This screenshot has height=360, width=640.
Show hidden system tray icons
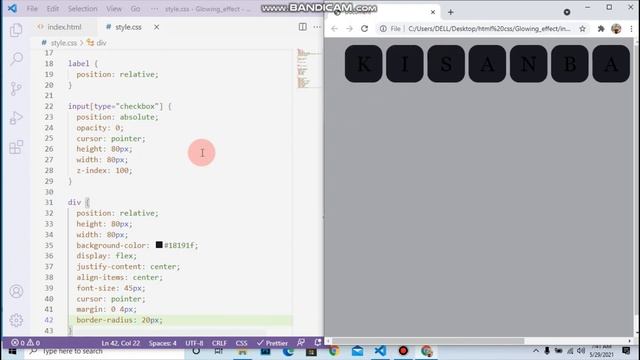536,351
